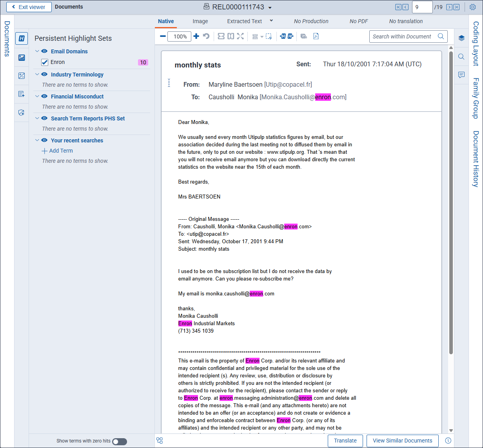Click the search magnifier in document search box

click(x=441, y=36)
